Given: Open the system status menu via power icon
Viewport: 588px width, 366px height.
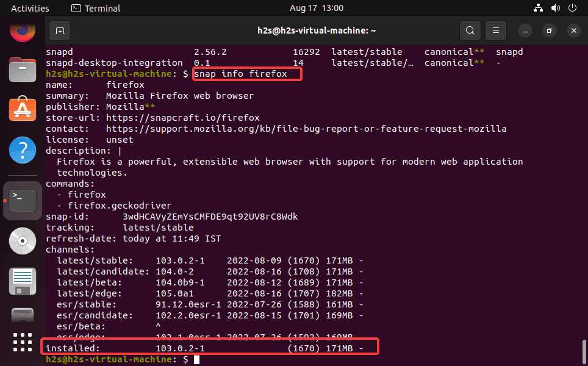Looking at the screenshot, I should [572, 8].
